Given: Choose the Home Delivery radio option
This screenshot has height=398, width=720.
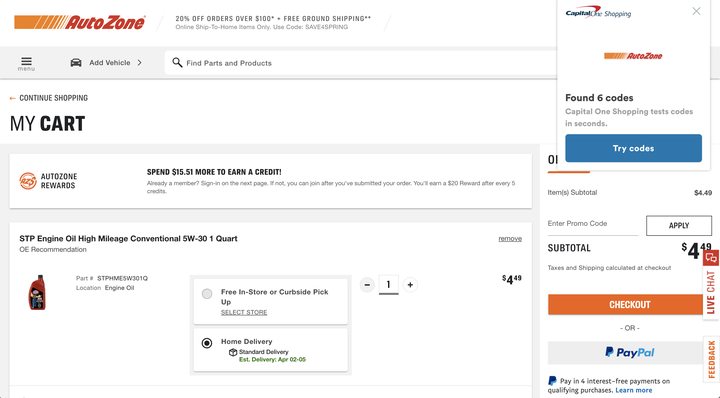Looking at the screenshot, I should [x=207, y=343].
